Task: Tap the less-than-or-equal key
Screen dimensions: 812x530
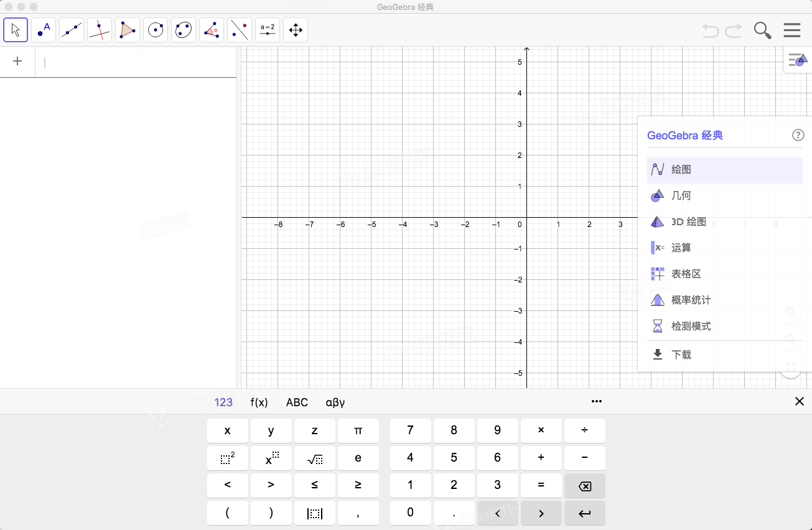Action: 315,485
